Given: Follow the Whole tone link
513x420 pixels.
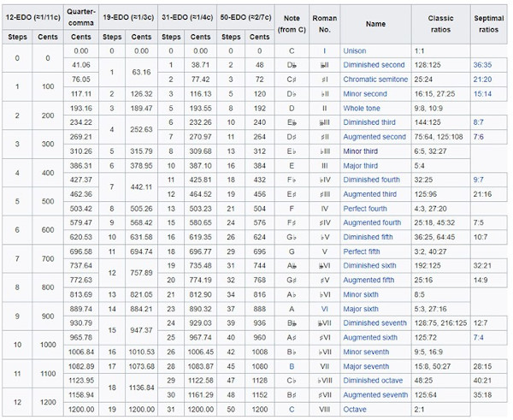Looking at the screenshot, I should (x=362, y=110).
